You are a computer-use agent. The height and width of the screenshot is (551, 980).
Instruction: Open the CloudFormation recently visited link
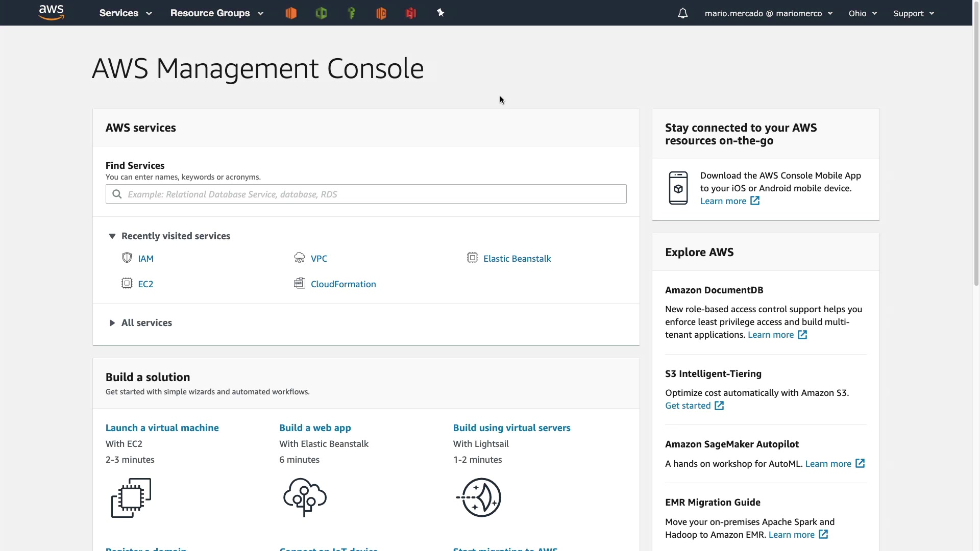(x=343, y=284)
